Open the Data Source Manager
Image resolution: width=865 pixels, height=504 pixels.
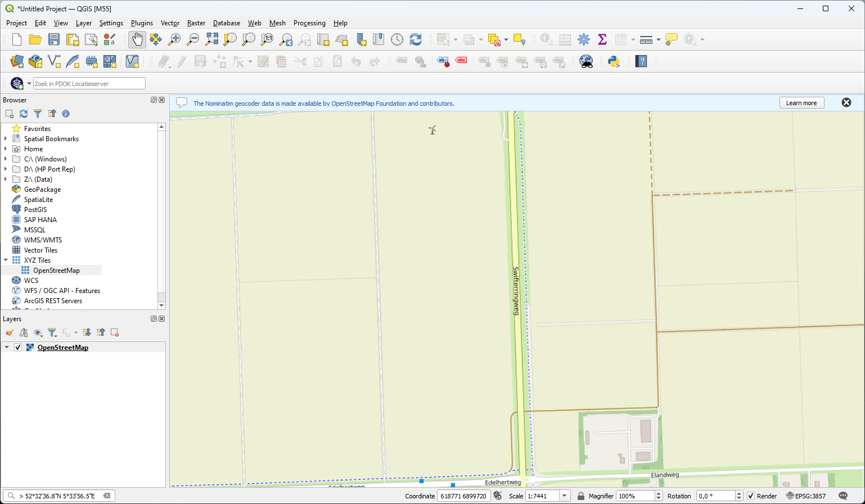[16, 61]
